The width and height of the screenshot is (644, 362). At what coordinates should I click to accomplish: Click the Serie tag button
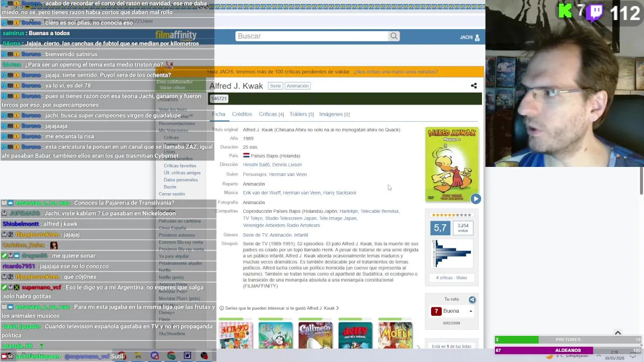coord(275,86)
